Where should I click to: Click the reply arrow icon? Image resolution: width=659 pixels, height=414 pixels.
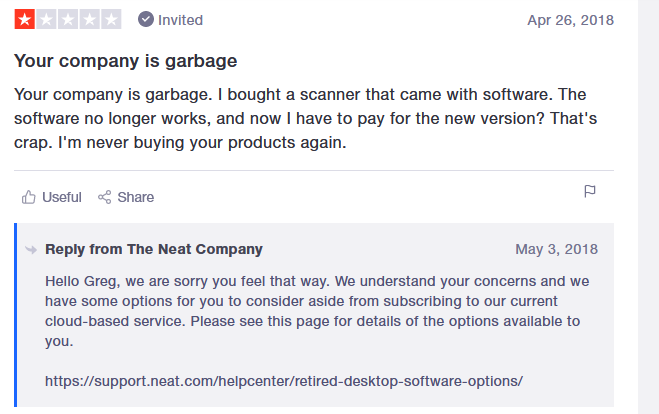click(x=31, y=250)
